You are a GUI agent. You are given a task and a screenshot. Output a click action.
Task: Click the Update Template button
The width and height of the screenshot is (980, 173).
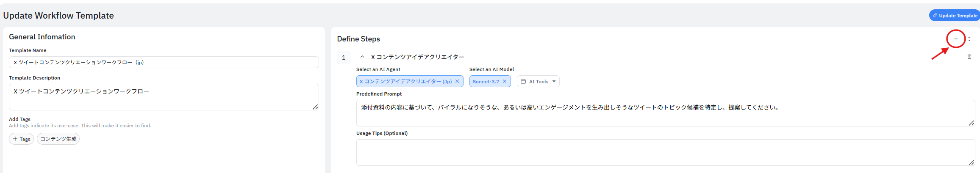955,16
